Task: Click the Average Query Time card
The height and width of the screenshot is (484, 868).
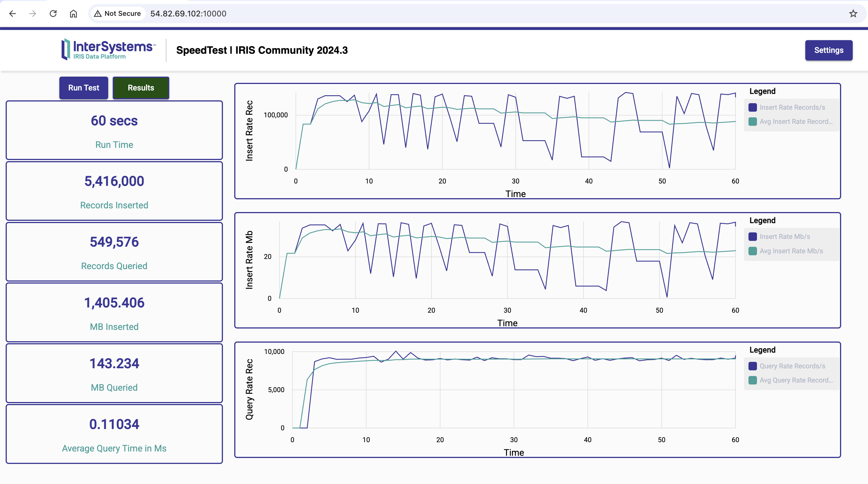Action: pos(114,434)
